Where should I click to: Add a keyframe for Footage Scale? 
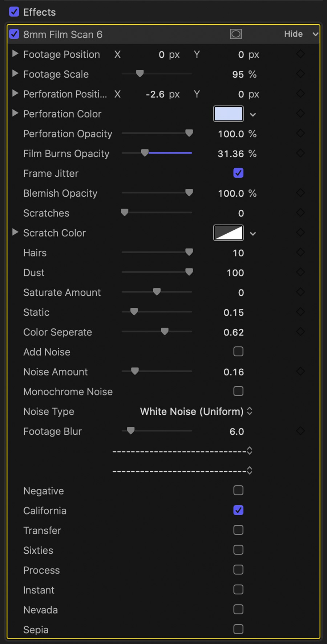tap(300, 74)
